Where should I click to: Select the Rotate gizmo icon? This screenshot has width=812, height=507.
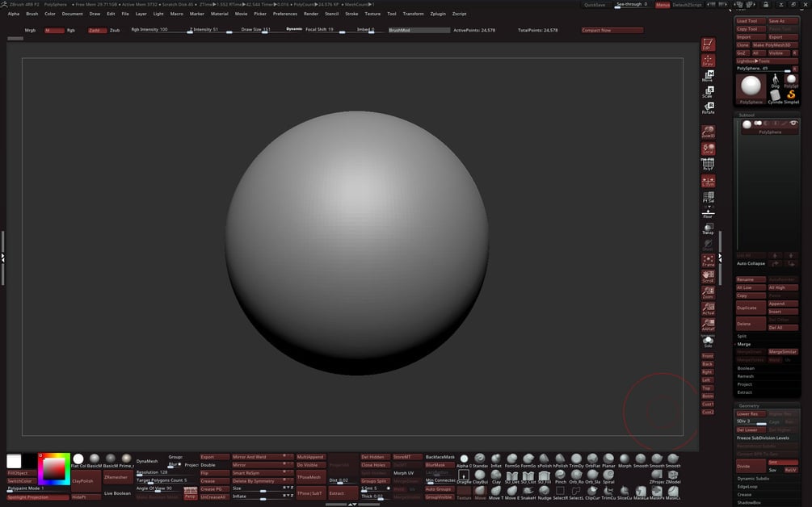(x=708, y=108)
